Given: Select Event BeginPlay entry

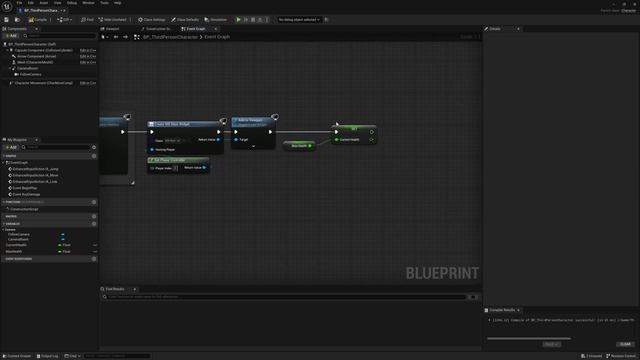Looking at the screenshot, I should 24,188.
